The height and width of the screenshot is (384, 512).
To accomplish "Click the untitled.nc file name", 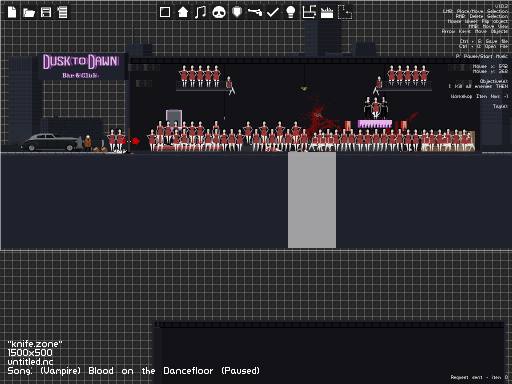I will click(30, 362).
